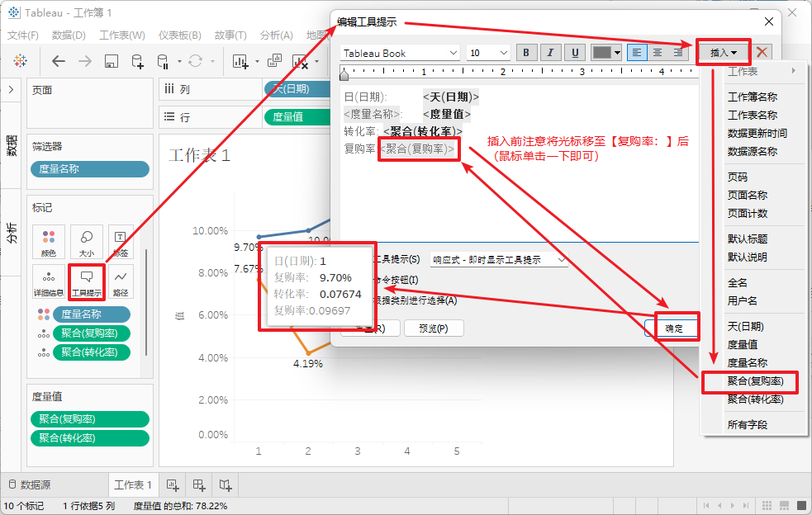Viewport: 812px width, 515px height.
Task: Click the Tableau logo icon in toolbar
Action: [20, 60]
